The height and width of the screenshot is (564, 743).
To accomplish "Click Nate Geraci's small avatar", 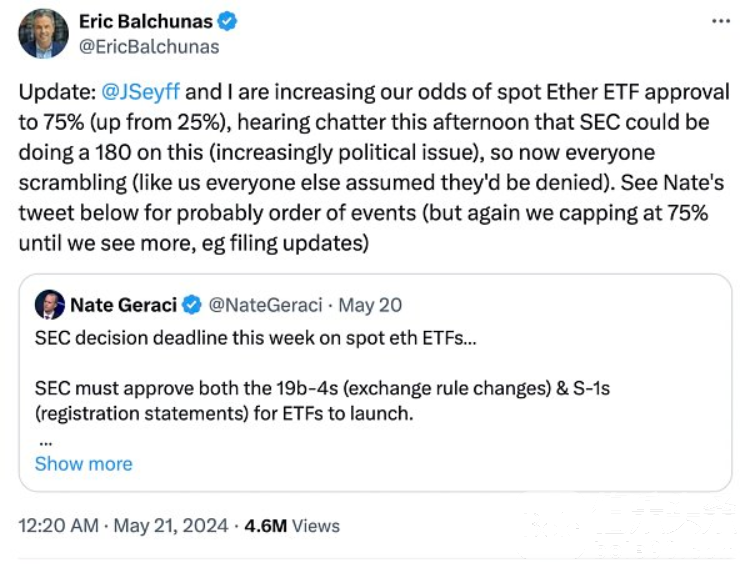I will click(x=50, y=305).
